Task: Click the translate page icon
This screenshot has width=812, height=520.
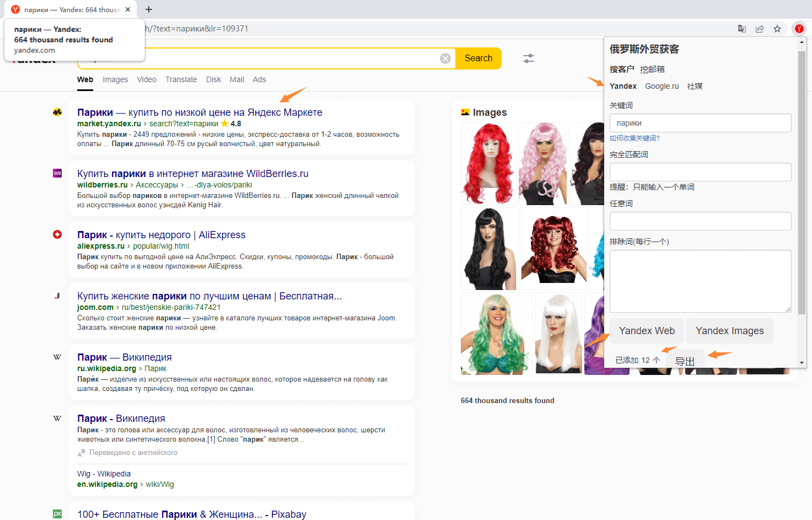Action: tap(742, 29)
